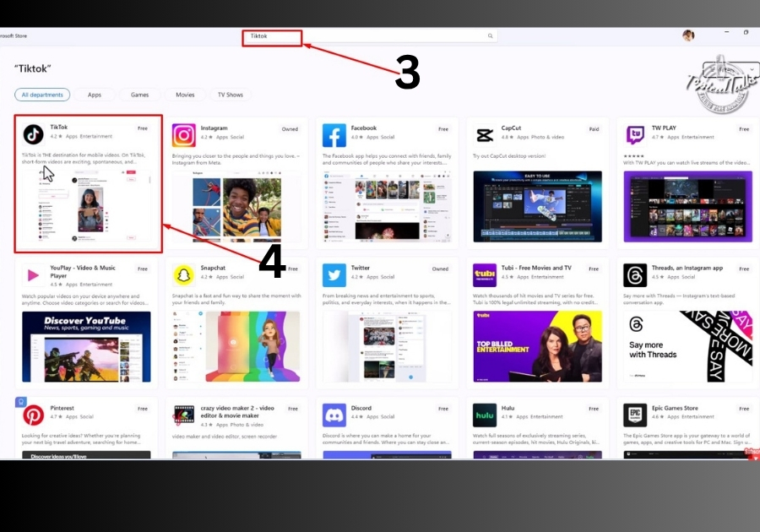Open the CapCut app icon
This screenshot has height=532, width=760.
pyautogui.click(x=485, y=135)
